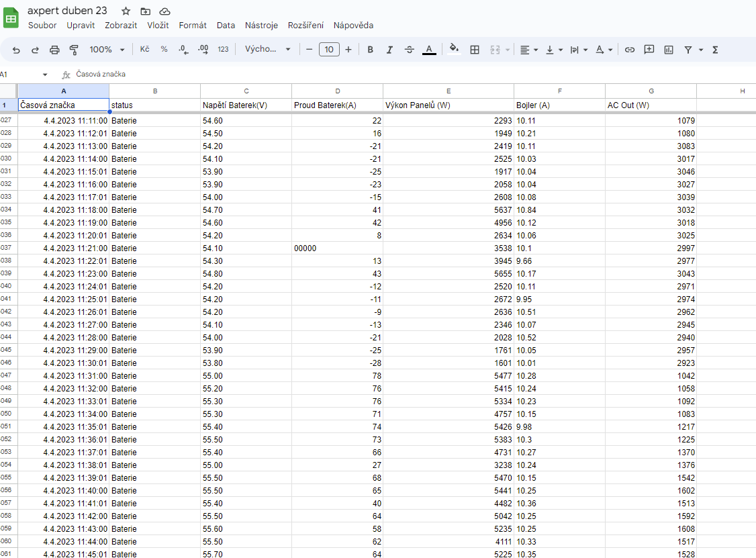Image resolution: width=756 pixels, height=558 pixels.
Task: Toggle italic formatting
Action: (389, 50)
